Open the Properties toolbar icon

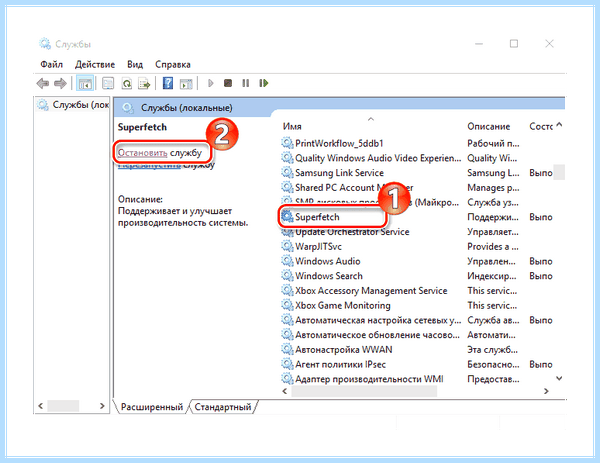pos(108,83)
